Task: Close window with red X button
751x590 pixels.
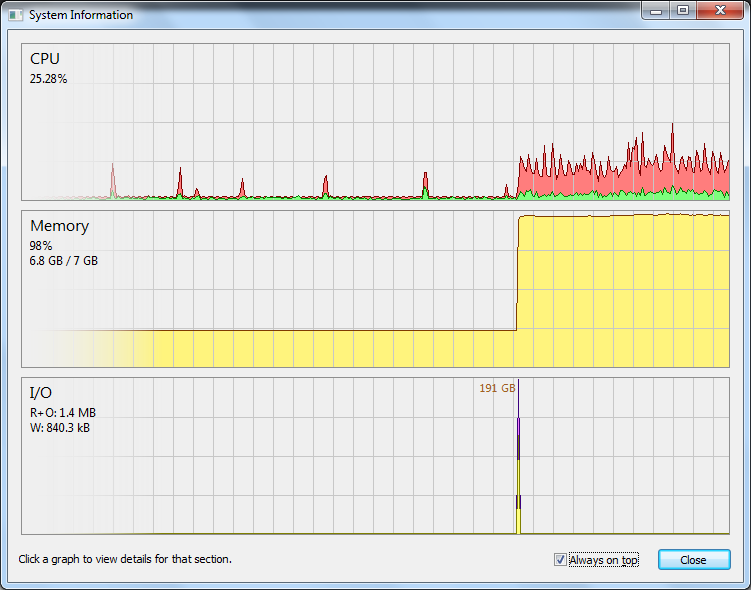Action: (720, 11)
